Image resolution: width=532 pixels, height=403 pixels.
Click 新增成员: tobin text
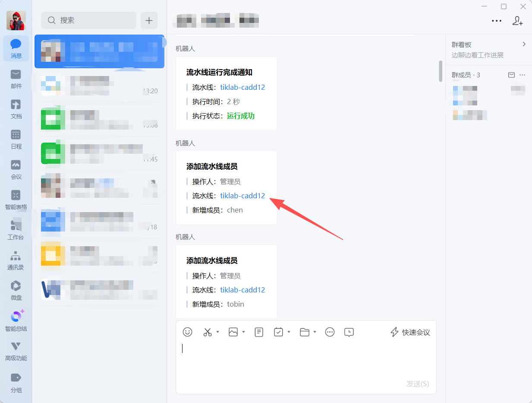click(218, 304)
